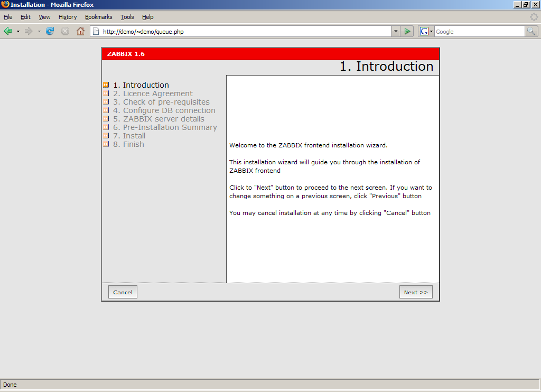
Task: Select the 2. Licence Agreement step text
Action: 153,94
